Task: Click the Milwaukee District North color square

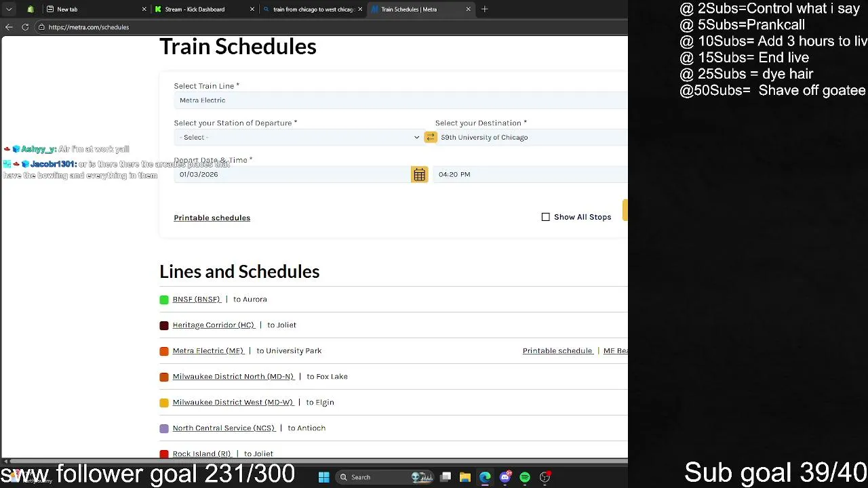Action: point(164,377)
